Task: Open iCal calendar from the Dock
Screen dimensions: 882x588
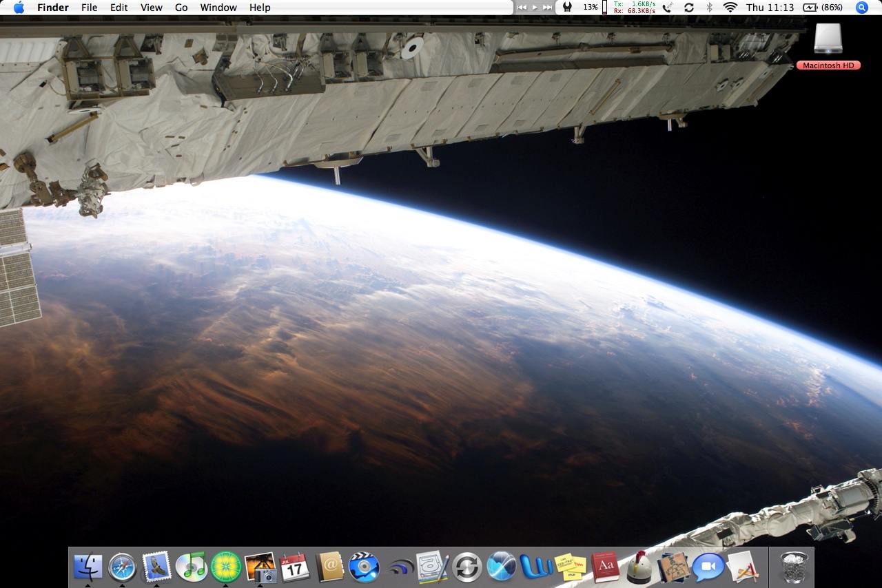Action: (x=295, y=567)
